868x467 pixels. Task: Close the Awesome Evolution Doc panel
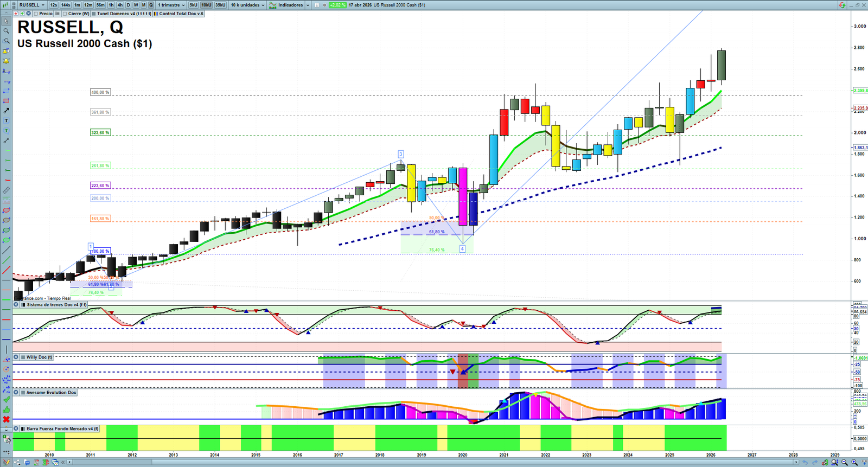coord(16,393)
